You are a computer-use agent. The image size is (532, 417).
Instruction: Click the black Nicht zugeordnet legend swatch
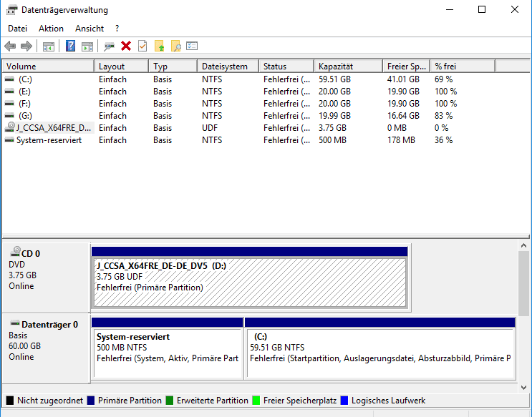(10, 401)
